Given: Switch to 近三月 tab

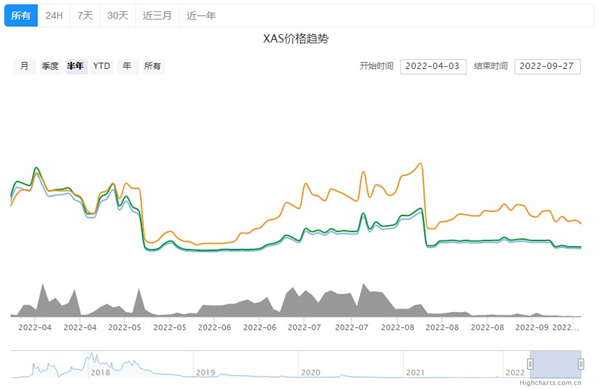Looking at the screenshot, I should [x=157, y=15].
